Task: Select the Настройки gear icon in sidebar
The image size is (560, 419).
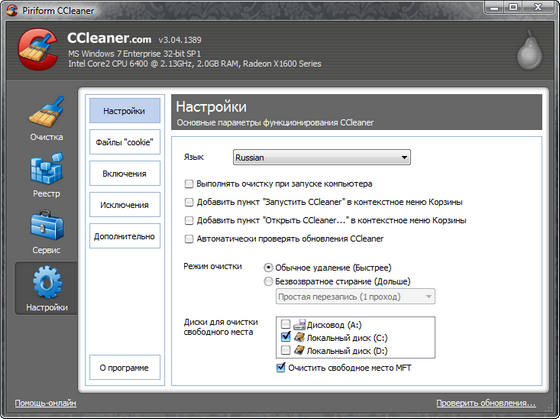Action: coord(47,282)
